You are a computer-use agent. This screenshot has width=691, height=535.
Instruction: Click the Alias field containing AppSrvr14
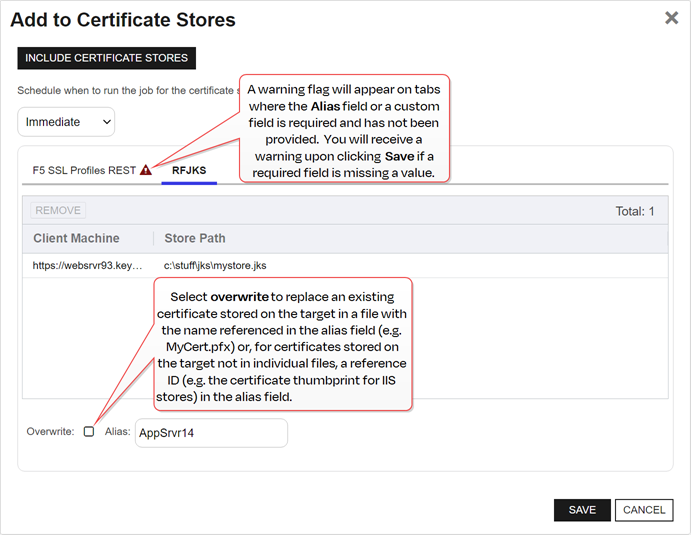(x=210, y=432)
